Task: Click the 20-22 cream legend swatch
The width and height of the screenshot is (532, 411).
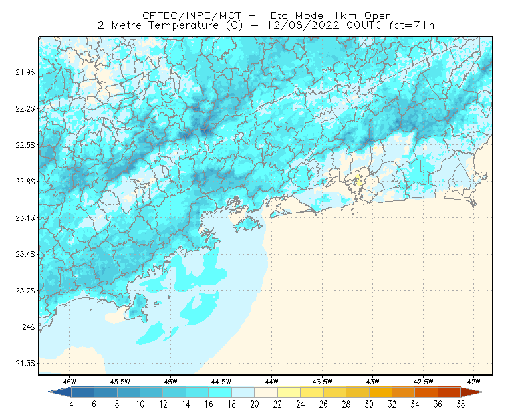Action: (266, 392)
